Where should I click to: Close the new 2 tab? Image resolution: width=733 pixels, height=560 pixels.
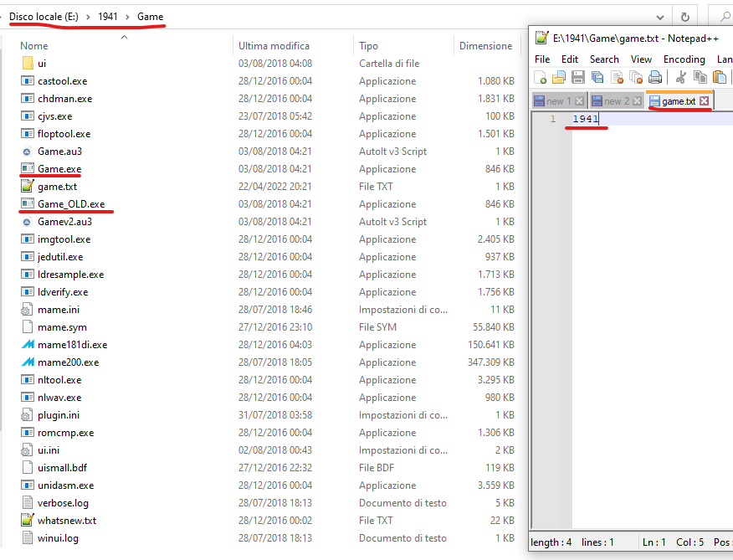[x=637, y=101]
